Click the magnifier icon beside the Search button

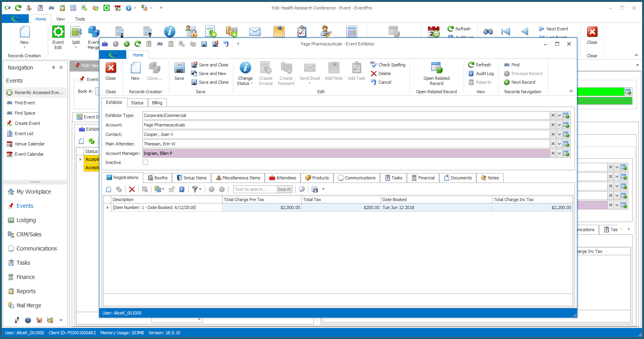click(x=302, y=189)
